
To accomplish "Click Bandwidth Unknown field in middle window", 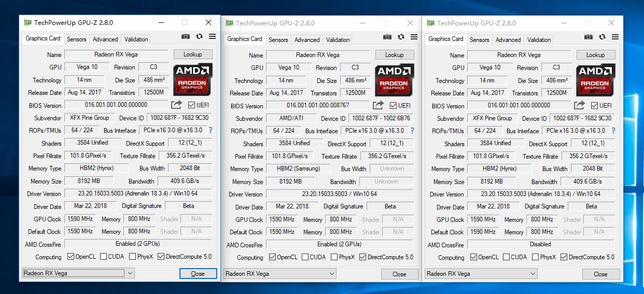I will tap(386, 181).
